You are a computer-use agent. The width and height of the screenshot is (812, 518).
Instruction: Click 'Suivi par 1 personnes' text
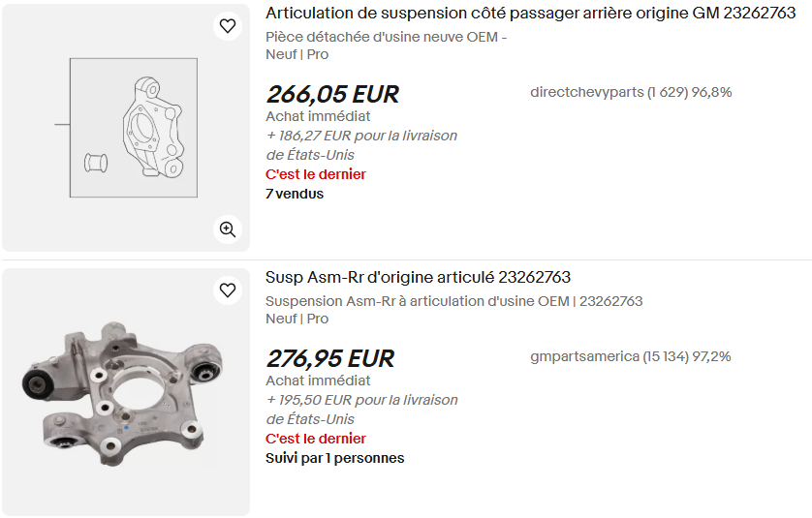coord(334,458)
